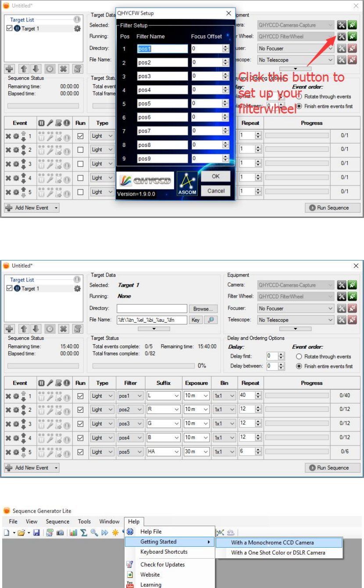The width and height of the screenshot is (364, 588).
Task: Click Cancel in QHYCFW Setup dialog
Action: [x=216, y=191]
